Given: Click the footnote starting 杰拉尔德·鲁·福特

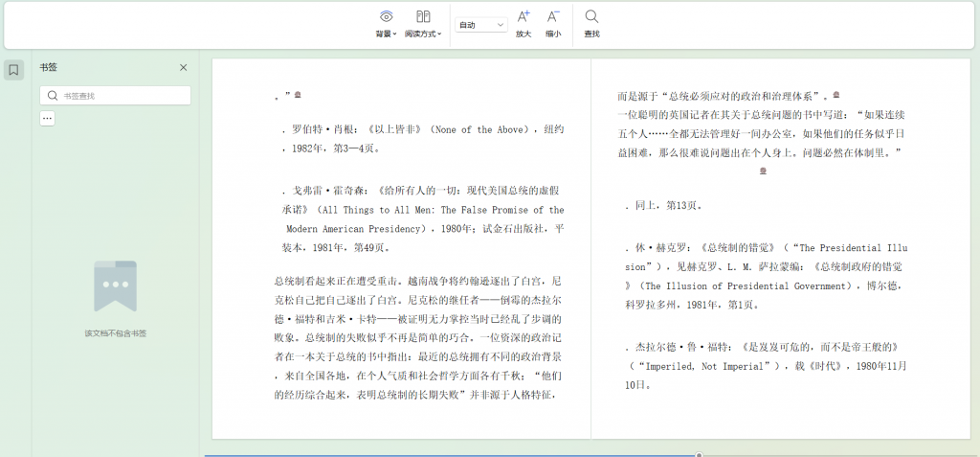Looking at the screenshot, I should pyautogui.click(x=766, y=366).
